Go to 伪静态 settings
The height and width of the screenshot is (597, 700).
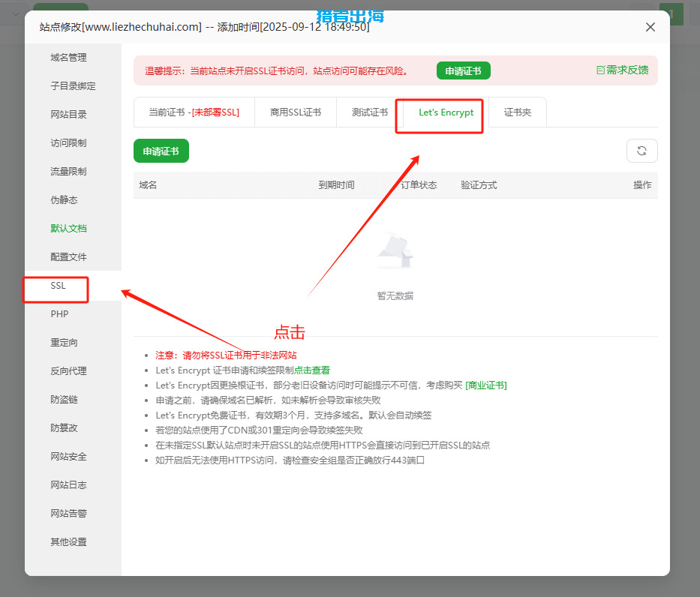click(x=64, y=200)
